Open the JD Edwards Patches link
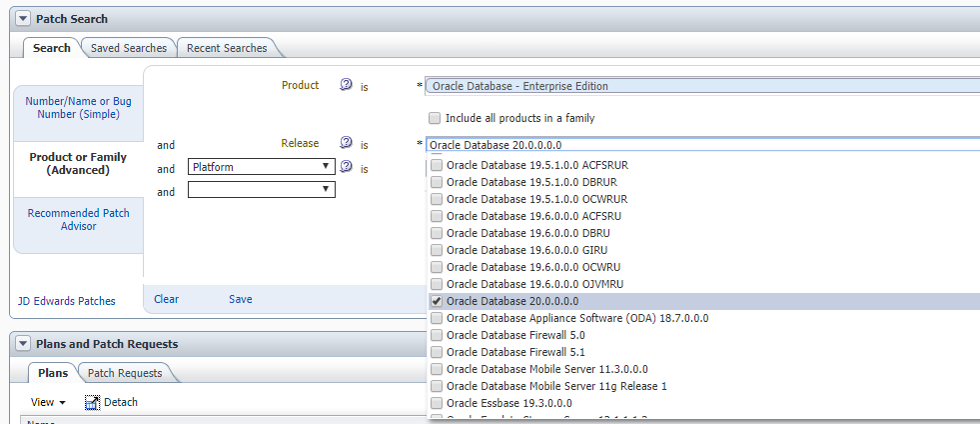This screenshot has width=980, height=424. point(66,301)
